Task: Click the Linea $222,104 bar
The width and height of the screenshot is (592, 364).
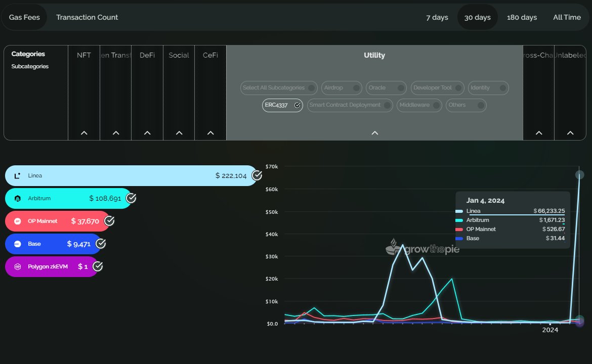Action: tap(131, 175)
